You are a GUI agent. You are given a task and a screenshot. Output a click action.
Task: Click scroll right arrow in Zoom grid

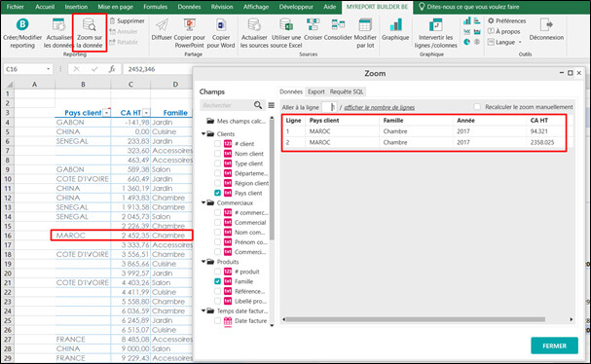coord(572,319)
